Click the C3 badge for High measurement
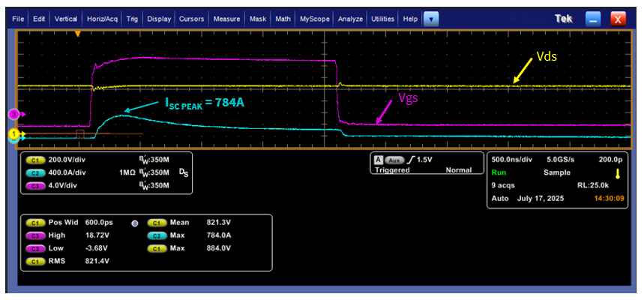Image resolution: width=644 pixels, height=300 pixels. pos(35,235)
